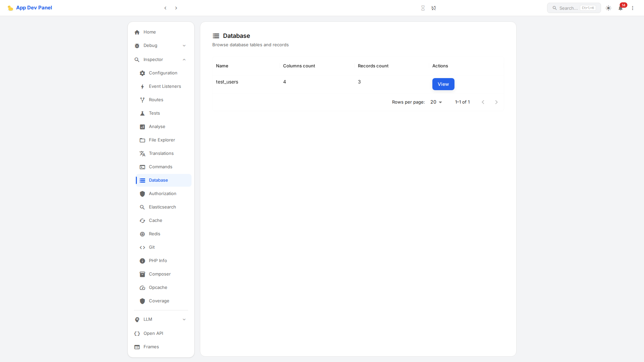Toggle the light/dark theme with the sun icon
644x362 pixels.
click(608, 8)
